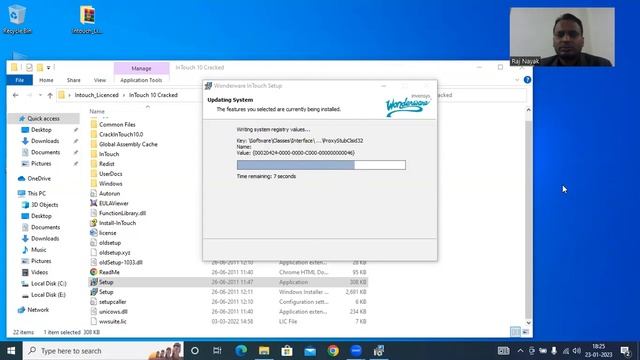The image size is (640, 360).
Task: Open the Application Tools tab
Action: point(141,80)
